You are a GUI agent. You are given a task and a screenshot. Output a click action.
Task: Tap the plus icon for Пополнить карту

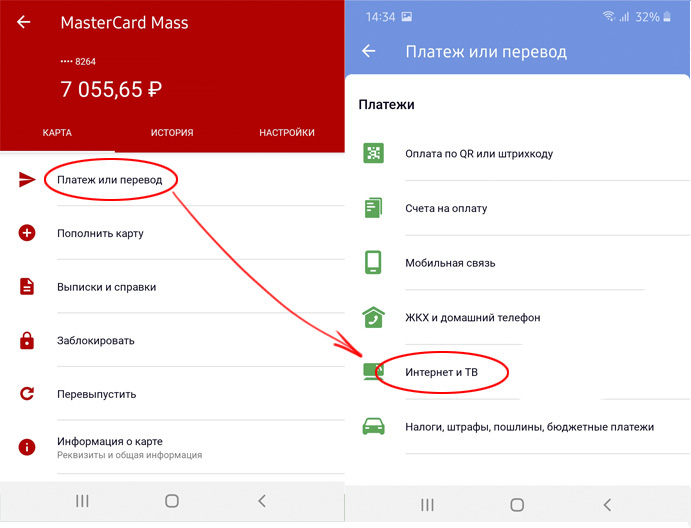pos(26,233)
